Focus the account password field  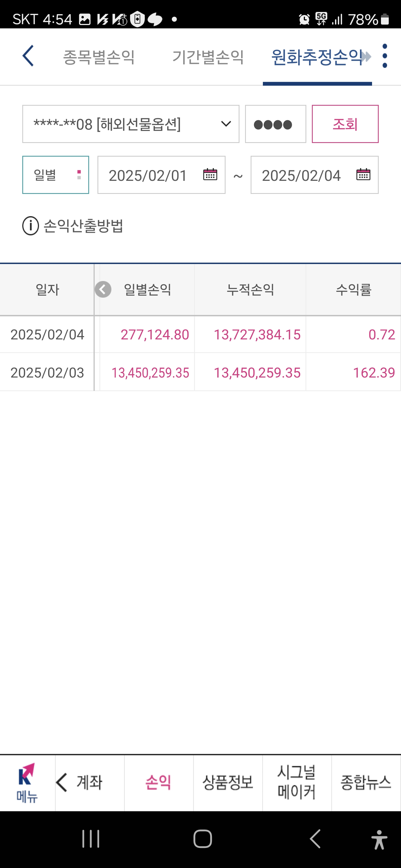tap(275, 124)
